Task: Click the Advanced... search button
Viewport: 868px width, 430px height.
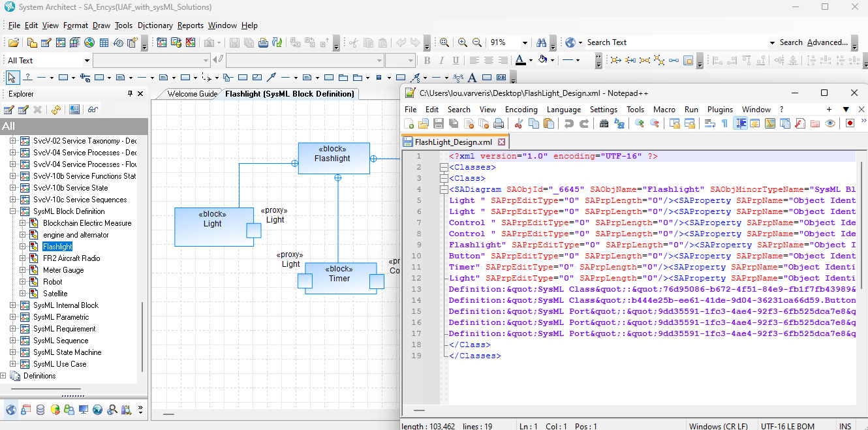Action: [x=828, y=42]
